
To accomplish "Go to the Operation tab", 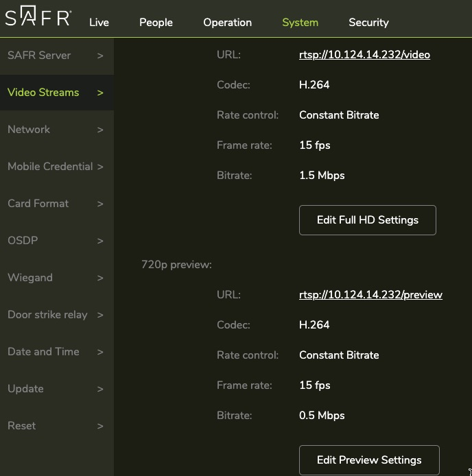I will coord(227,22).
